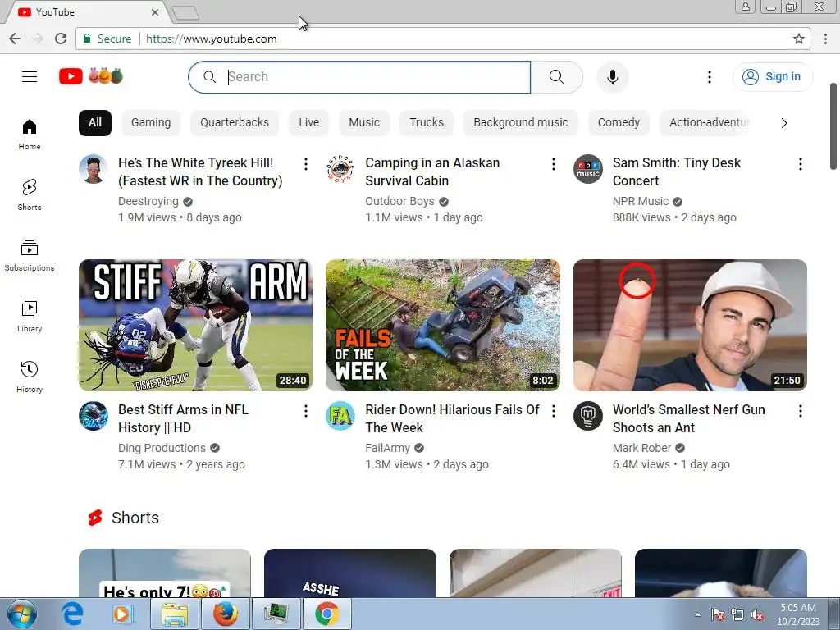840x630 pixels.
Task: Open Shorts from the sidebar
Action: point(30,195)
